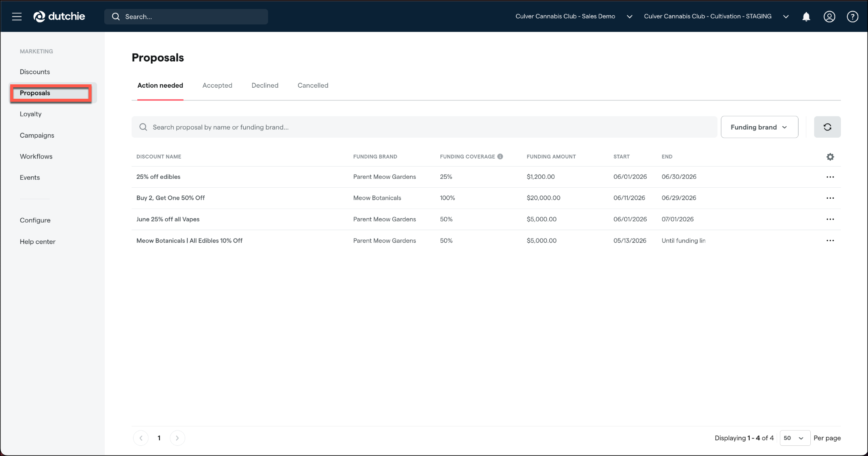This screenshot has height=456, width=868.
Task: Open Buy 2, Get One 50% Off proposal
Action: [170, 198]
